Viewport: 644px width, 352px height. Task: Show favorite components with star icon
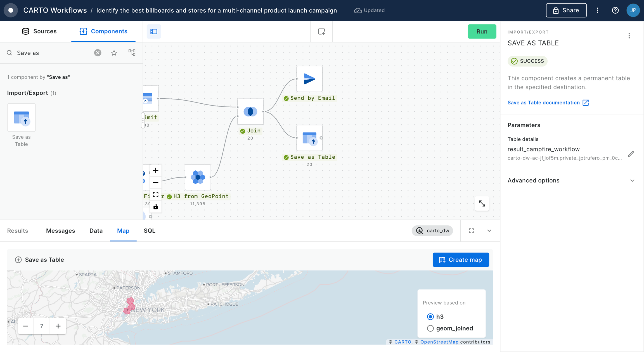[114, 53]
